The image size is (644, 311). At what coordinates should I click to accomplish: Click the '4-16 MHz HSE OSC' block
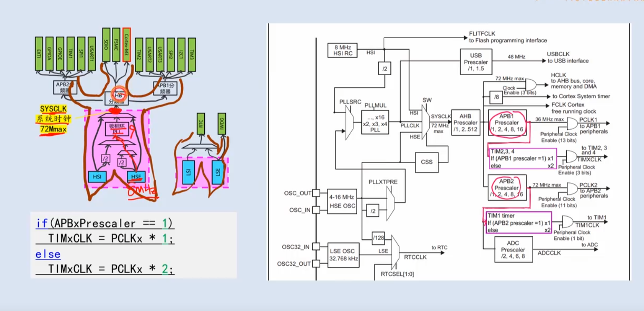tap(342, 201)
